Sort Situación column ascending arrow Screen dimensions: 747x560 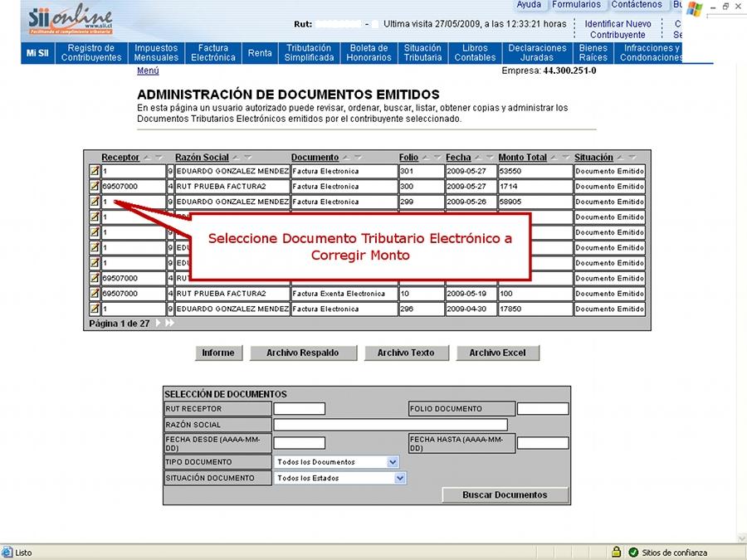620,157
